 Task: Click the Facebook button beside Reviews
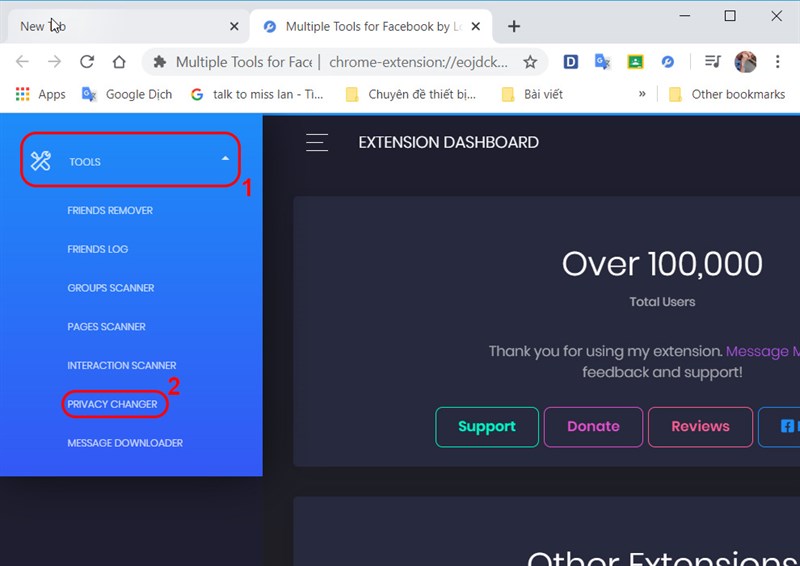(x=781, y=427)
